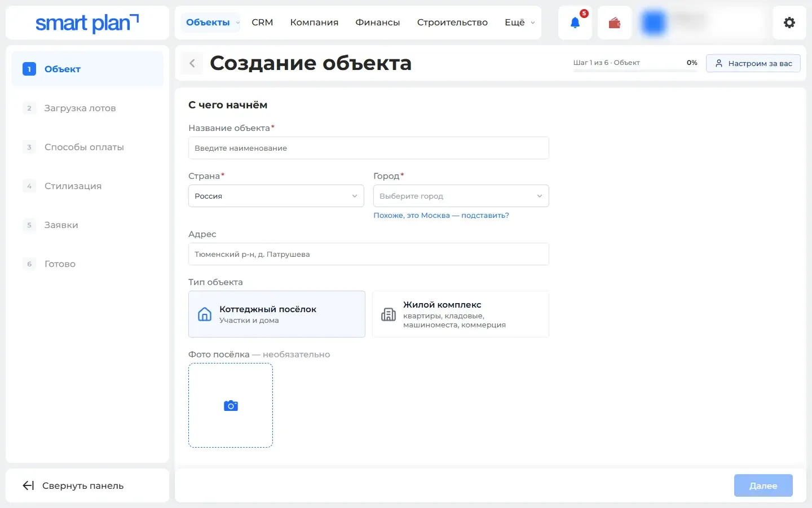Screen dimensions: 812x508
Task: Go back using the left arrow button
Action: [x=192, y=63]
